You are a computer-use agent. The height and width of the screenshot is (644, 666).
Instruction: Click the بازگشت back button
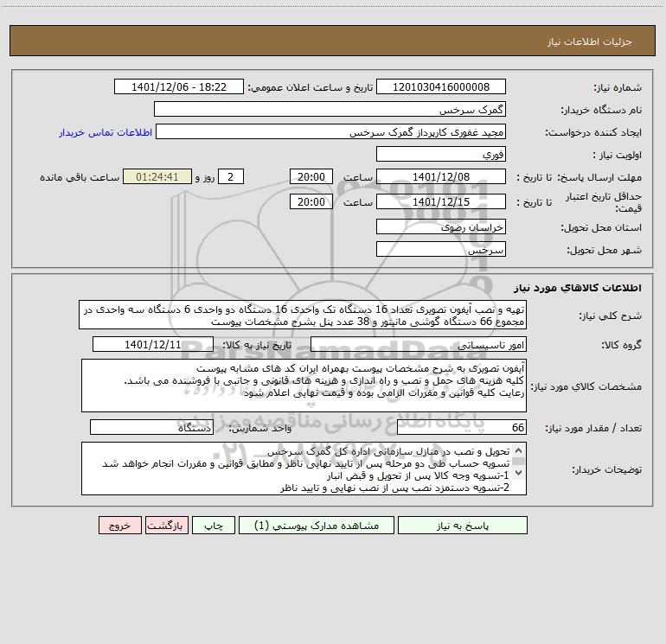166,526
